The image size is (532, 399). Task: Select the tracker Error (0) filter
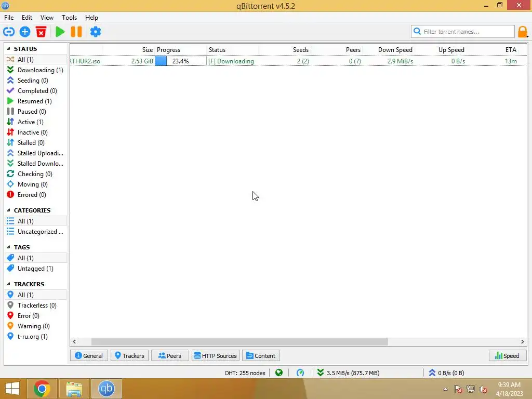tap(36, 316)
